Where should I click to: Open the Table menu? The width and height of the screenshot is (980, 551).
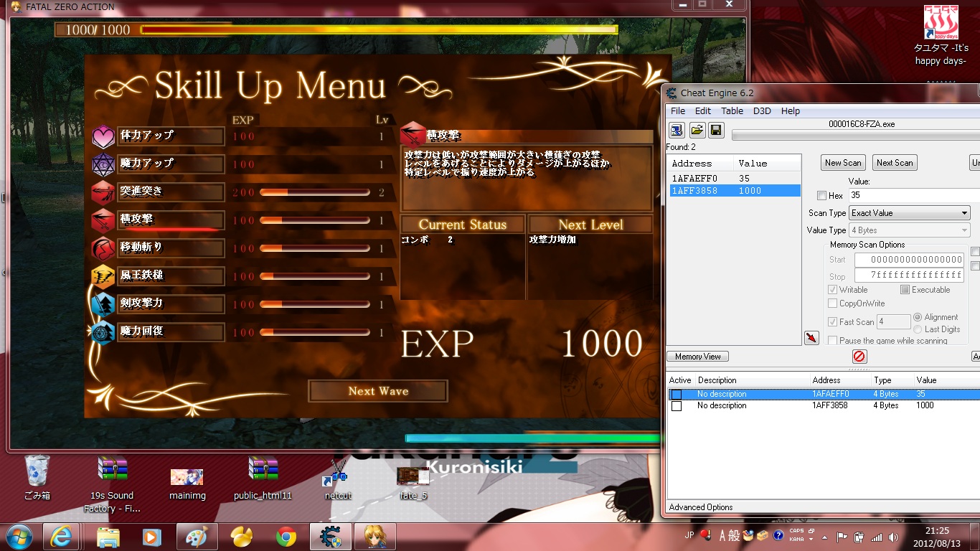pyautogui.click(x=732, y=111)
